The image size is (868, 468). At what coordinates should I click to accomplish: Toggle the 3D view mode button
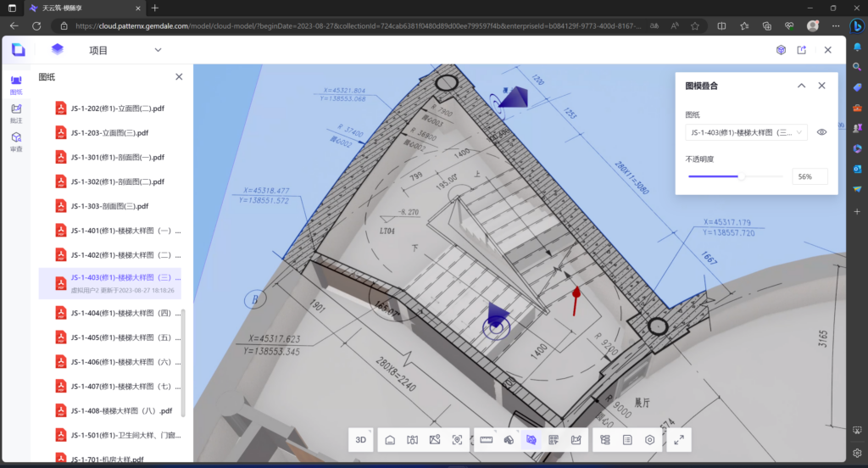pos(361,440)
